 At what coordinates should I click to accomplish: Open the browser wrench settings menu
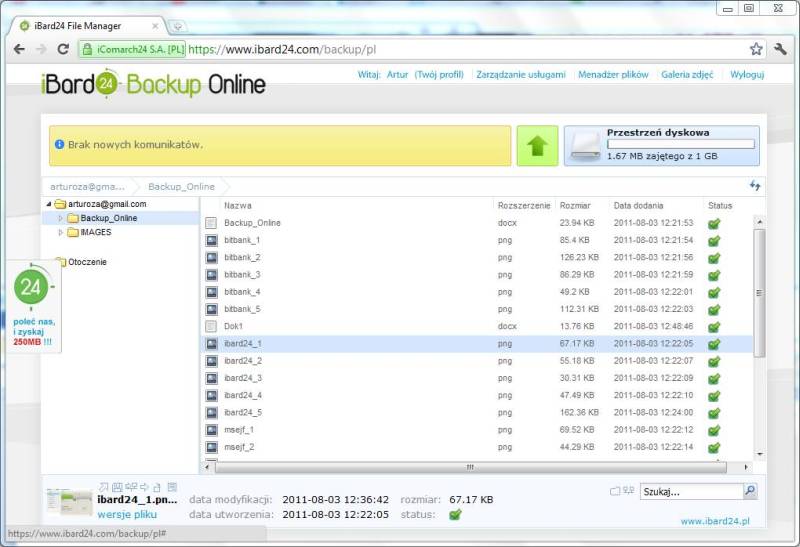coord(781,48)
